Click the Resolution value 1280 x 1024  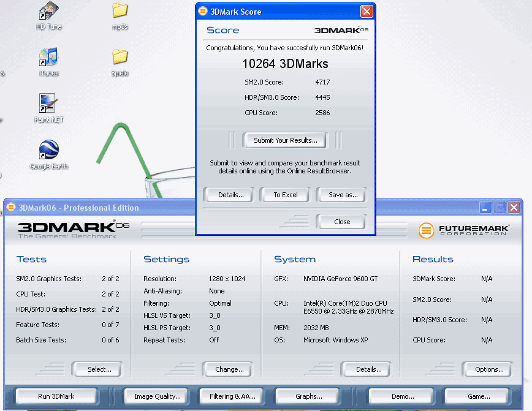tap(227, 279)
